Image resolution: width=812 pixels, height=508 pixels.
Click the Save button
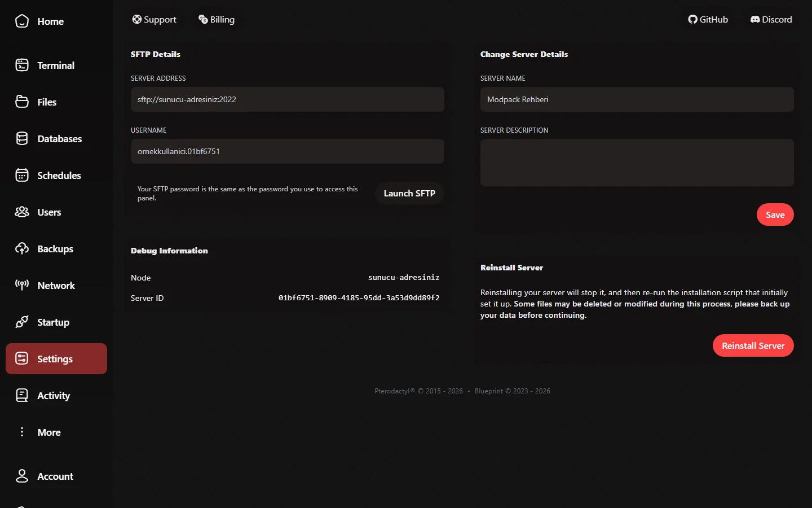coord(775,214)
